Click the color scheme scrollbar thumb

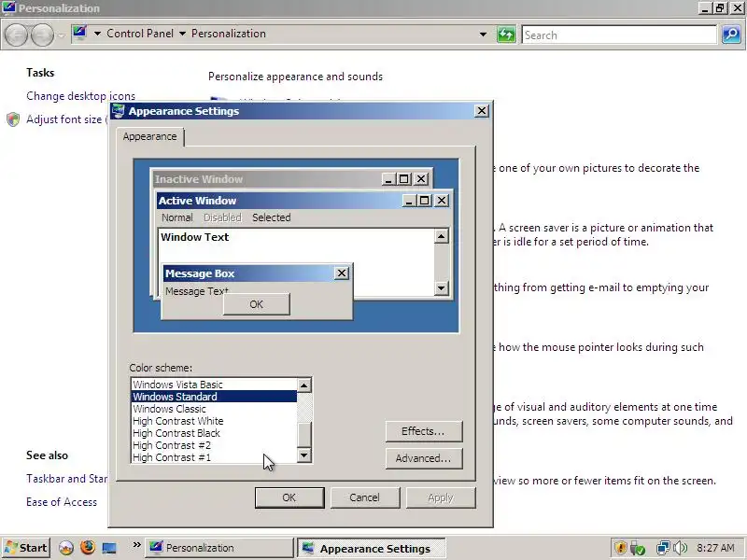(304, 434)
